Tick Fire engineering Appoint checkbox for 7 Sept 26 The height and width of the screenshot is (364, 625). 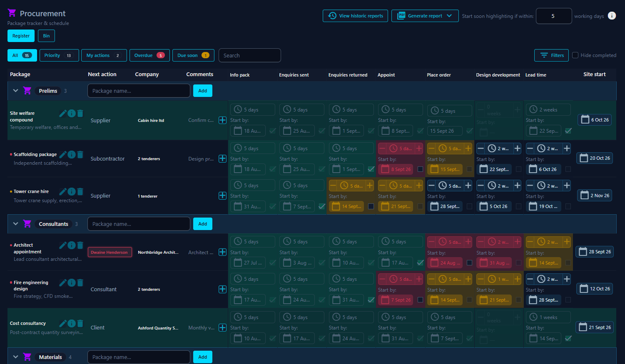tap(421, 300)
